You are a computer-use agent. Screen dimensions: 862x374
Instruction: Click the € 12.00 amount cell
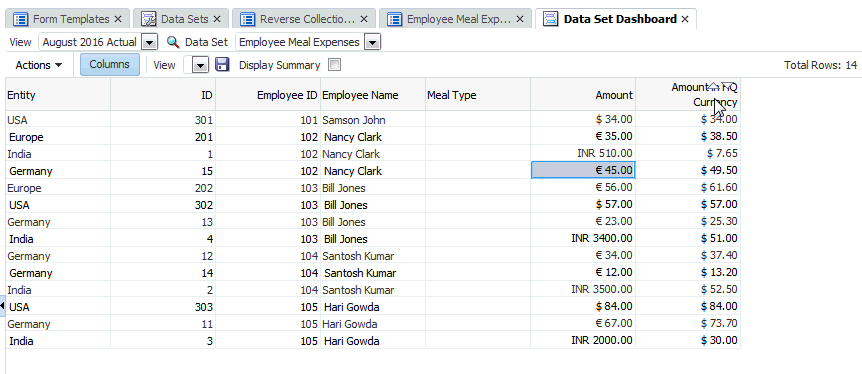click(583, 272)
